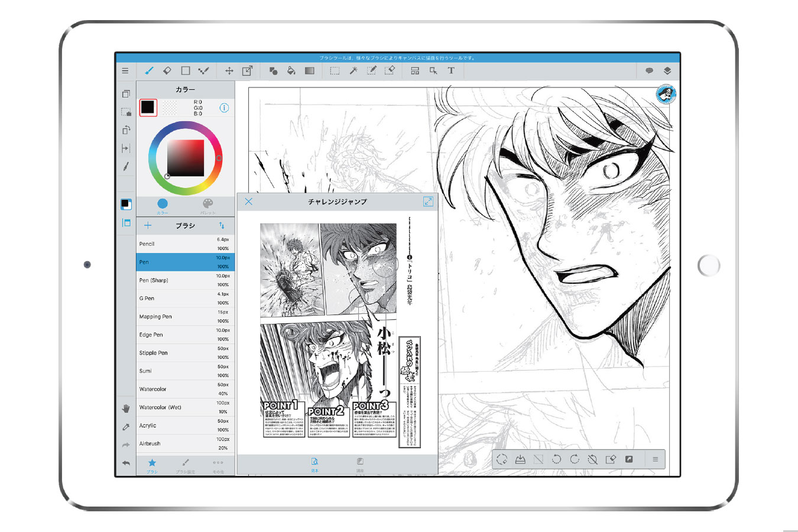
Task: Select the Eyedropper tool in sidebar
Action: pos(126,427)
